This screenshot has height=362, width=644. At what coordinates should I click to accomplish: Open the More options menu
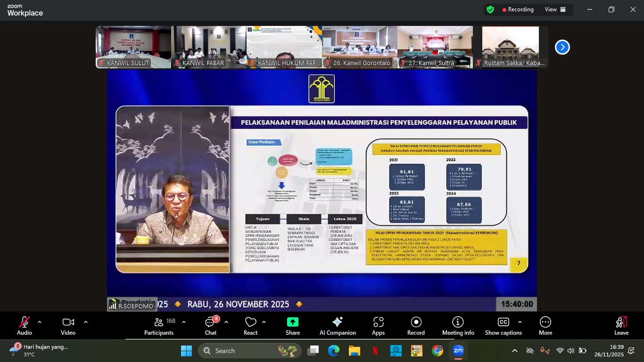(545, 325)
